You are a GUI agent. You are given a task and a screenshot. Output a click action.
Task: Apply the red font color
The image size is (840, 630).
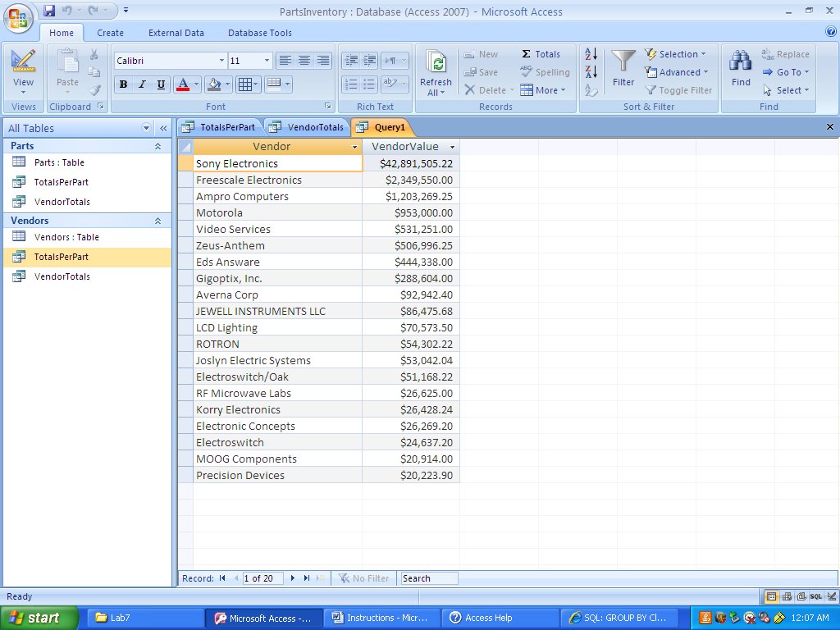(183, 84)
